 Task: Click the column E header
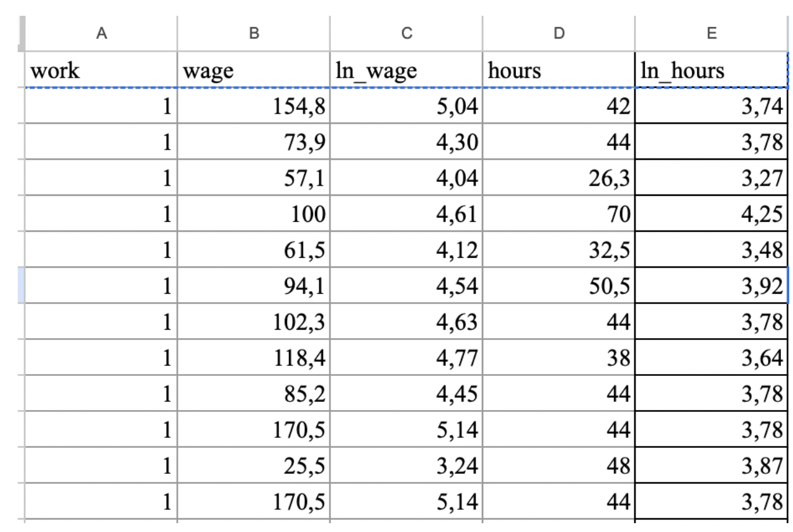point(711,34)
